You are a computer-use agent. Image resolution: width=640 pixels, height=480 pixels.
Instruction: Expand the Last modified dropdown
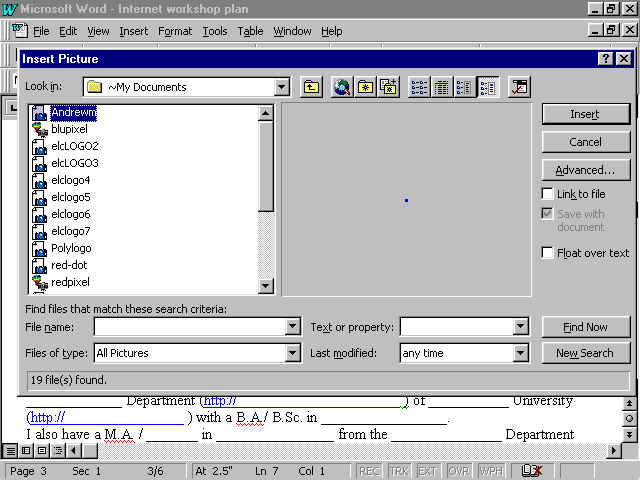(520, 353)
